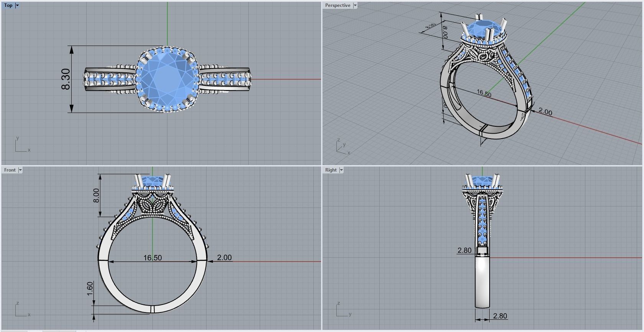Select the 2.00 dimension in Front view
Viewport: 644px width, 332px height.
[224, 258]
